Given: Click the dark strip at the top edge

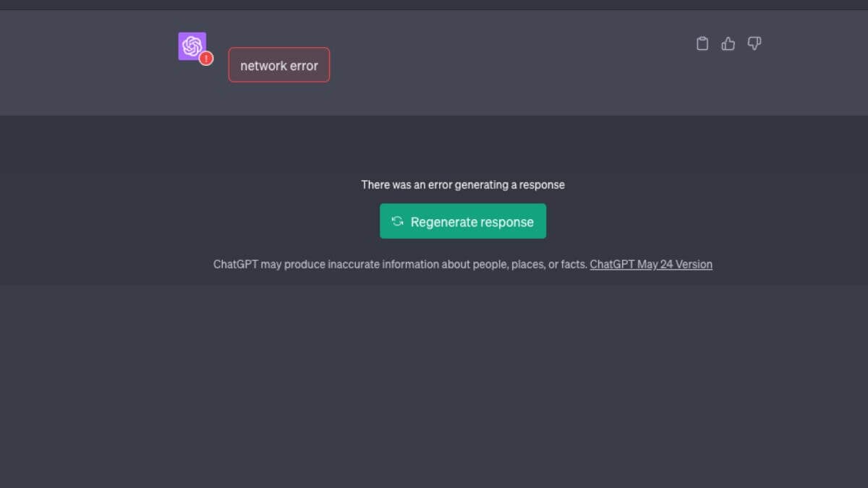Looking at the screenshot, I should click(434, 4).
